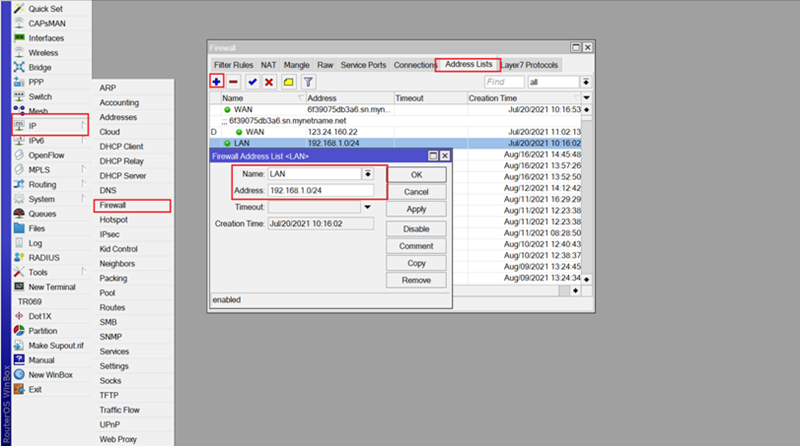The image size is (800, 446).
Task: Open New Terminal in the sidebar
Action: 54,286
